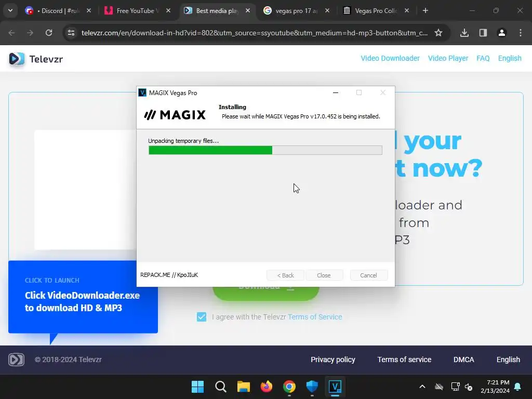Click the Televzr footer logo icon
The width and height of the screenshot is (532, 399).
(x=16, y=360)
